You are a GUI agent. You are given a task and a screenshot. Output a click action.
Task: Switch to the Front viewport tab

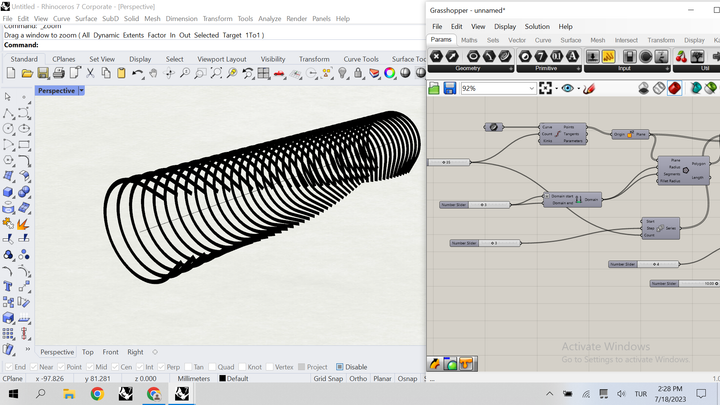[x=110, y=352]
